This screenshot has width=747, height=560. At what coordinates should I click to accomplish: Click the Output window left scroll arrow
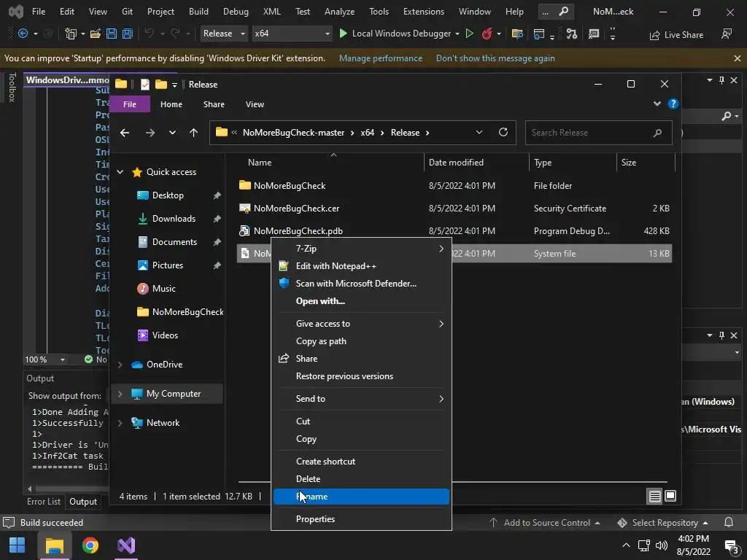point(29,489)
